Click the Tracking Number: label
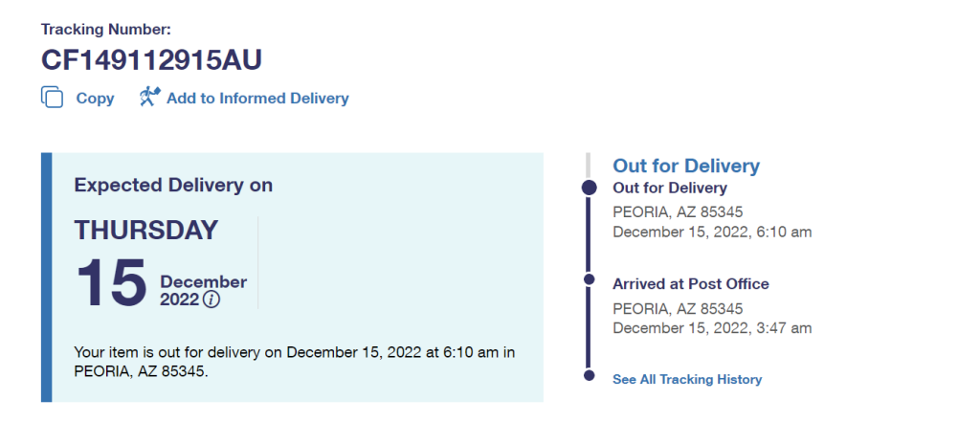Viewport: 980px width, 444px height. pyautogui.click(x=105, y=29)
